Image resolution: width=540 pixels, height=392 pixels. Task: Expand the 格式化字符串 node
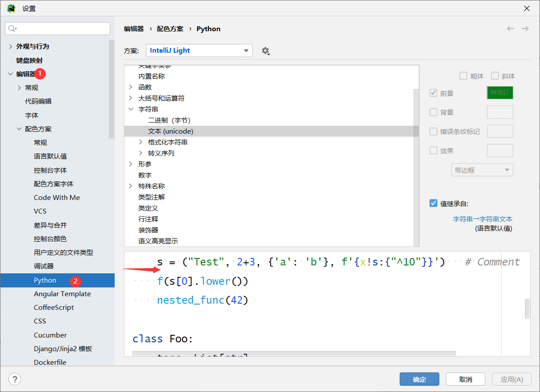(141, 142)
